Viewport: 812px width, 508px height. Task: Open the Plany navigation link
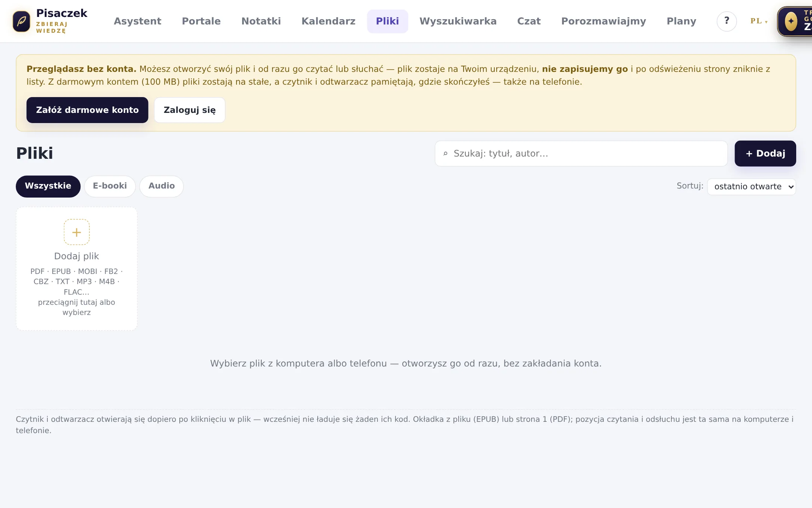[681, 21]
